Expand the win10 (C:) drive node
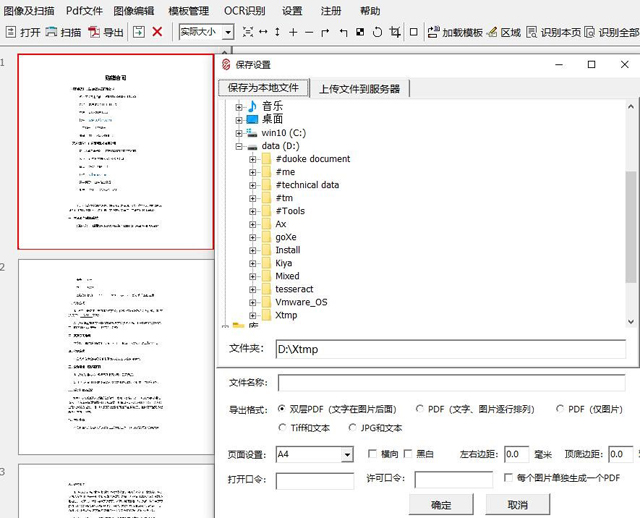 pos(239,133)
